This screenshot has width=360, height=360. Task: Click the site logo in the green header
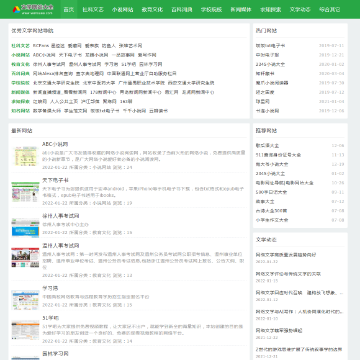(x=33, y=9)
